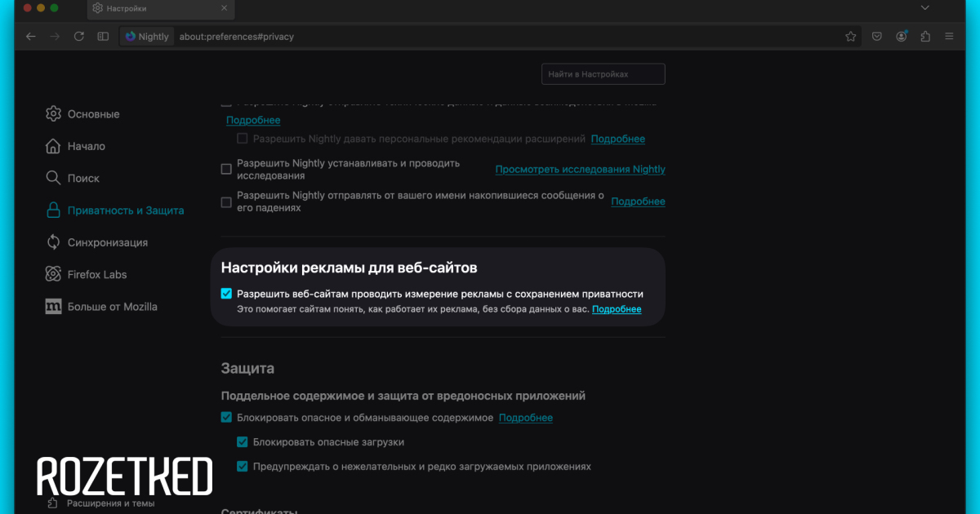The image size is (980, 514).
Task: Toggle the sidebar panel icon in toolbar
Action: coord(103,36)
